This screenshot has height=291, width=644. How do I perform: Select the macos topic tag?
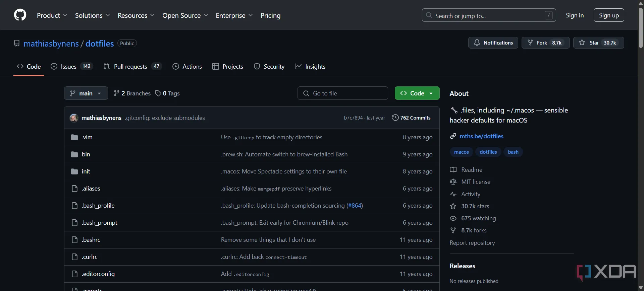pos(461,152)
